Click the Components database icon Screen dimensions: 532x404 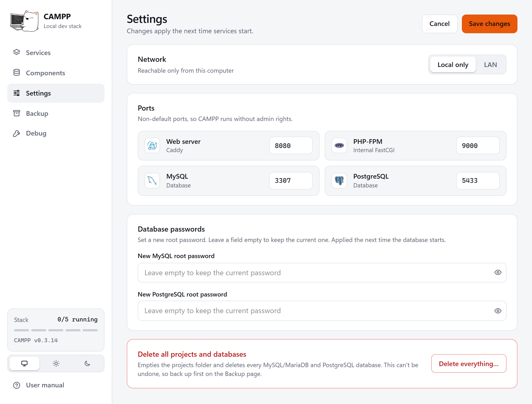[17, 72]
